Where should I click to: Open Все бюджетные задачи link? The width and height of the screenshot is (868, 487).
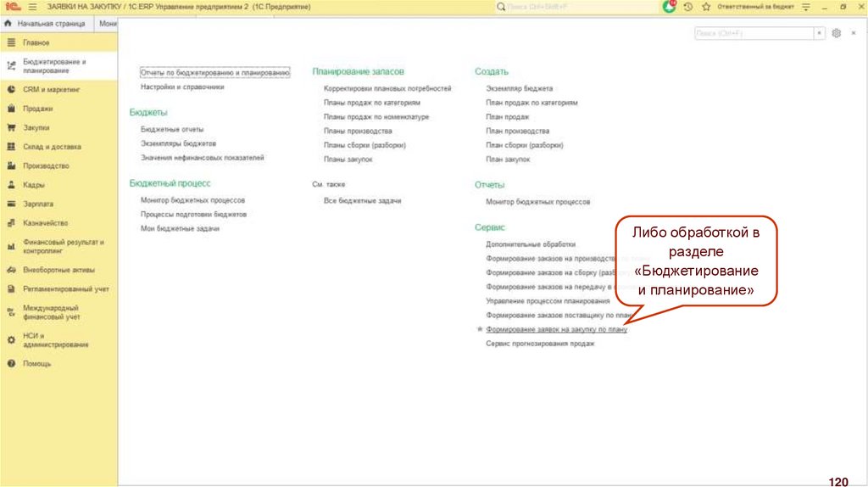coord(363,200)
